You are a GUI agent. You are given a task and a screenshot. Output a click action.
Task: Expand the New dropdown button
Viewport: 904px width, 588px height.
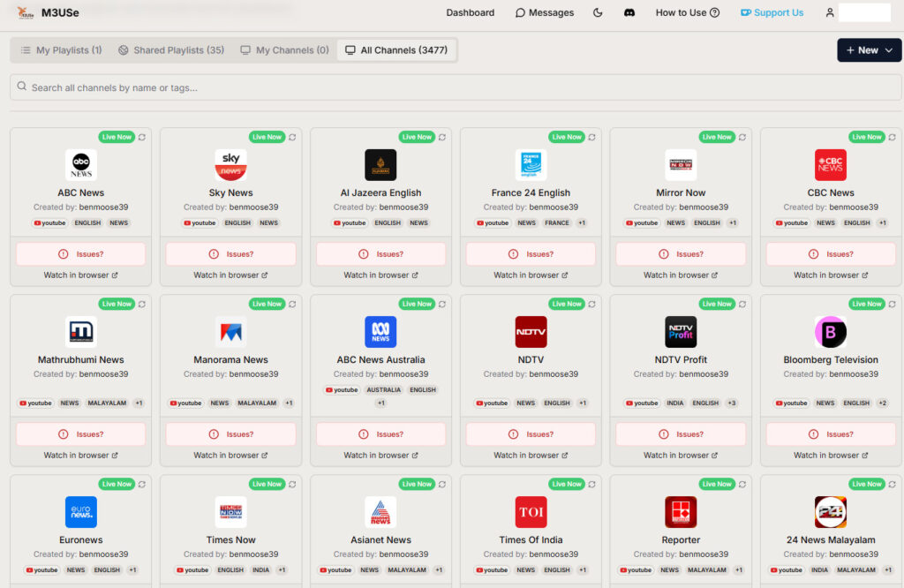869,50
